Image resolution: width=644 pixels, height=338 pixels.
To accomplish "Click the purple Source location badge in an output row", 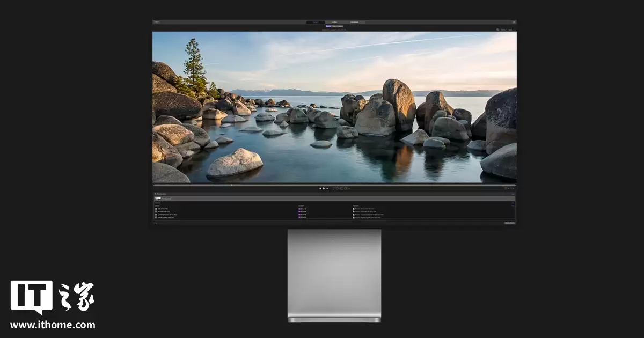I will click(x=299, y=208).
